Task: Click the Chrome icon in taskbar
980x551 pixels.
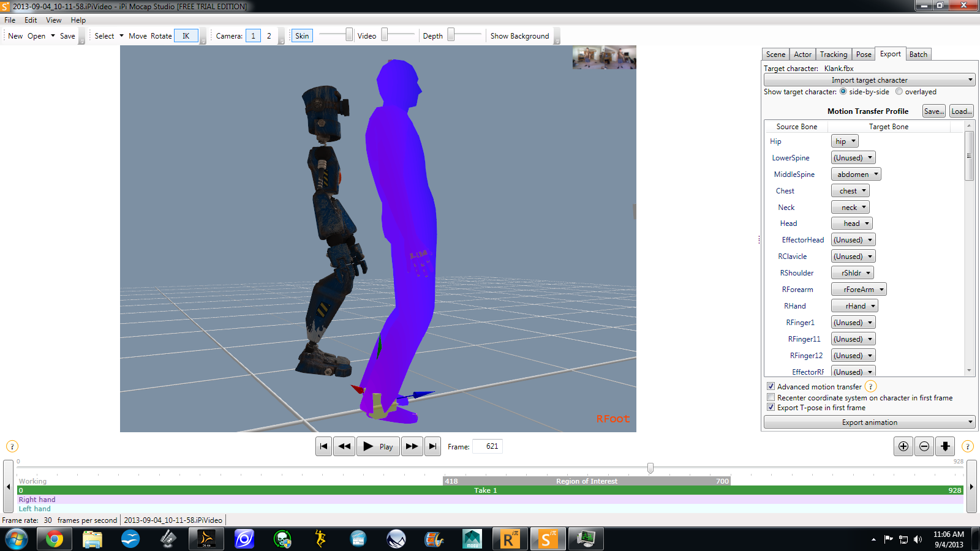Action: [54, 539]
